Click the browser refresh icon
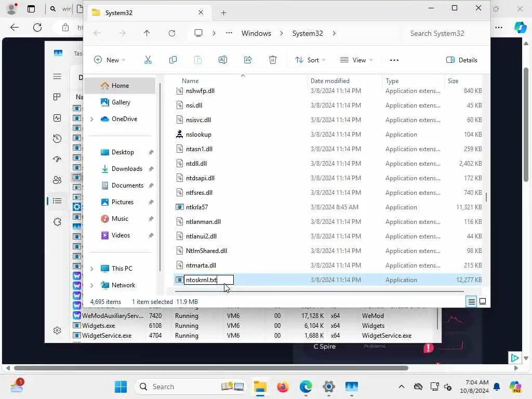The height and width of the screenshot is (399, 532). pos(37,28)
